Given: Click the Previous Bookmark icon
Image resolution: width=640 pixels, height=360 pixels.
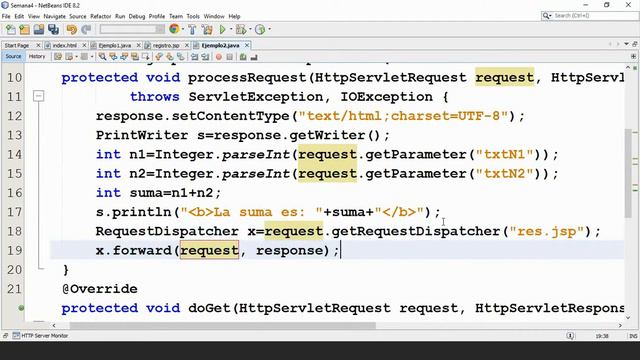Looking at the screenshot, I should point(159,57).
